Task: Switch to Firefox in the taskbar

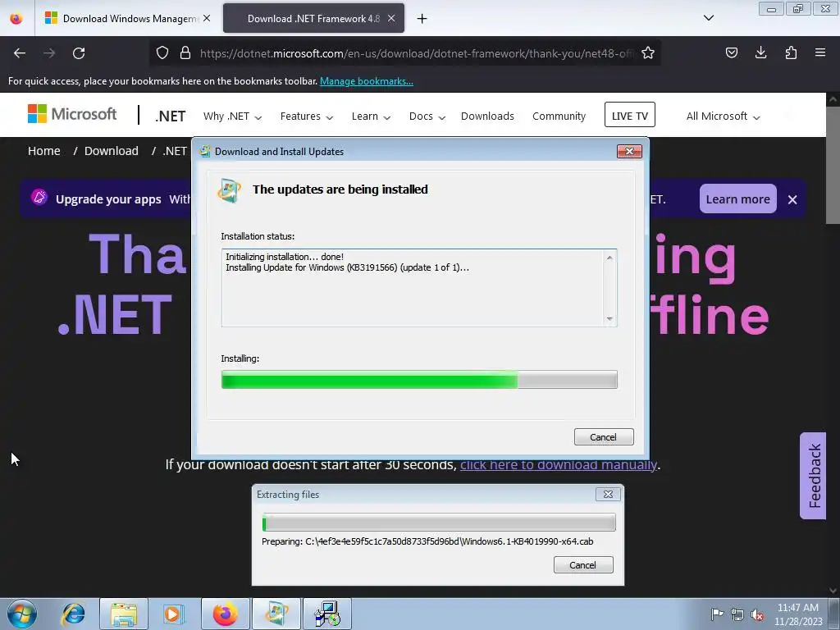Action: (x=226, y=614)
